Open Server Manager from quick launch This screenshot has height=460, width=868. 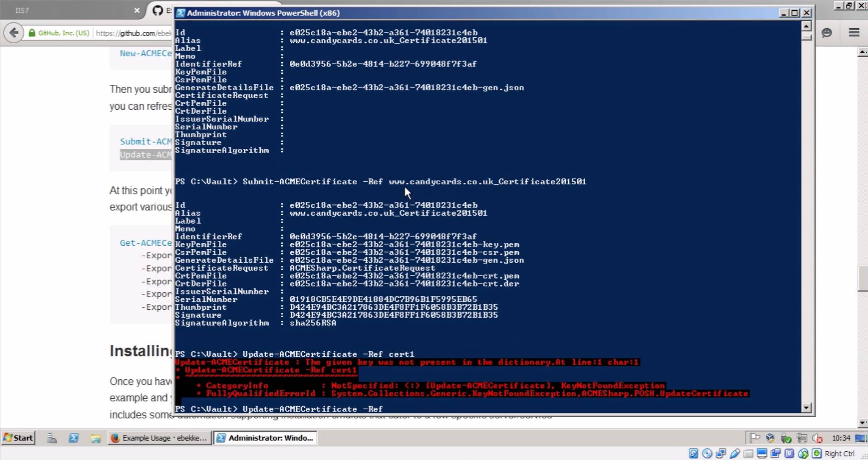coord(52,438)
